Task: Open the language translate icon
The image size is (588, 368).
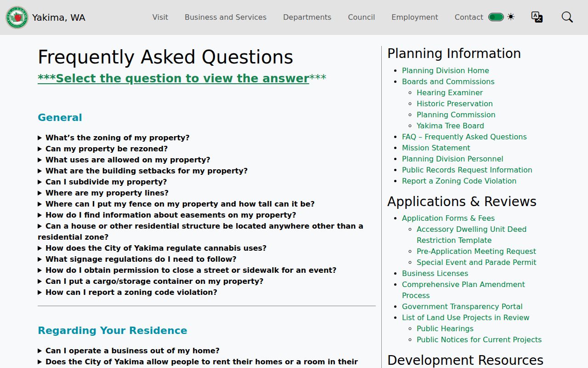Action: 537,17
